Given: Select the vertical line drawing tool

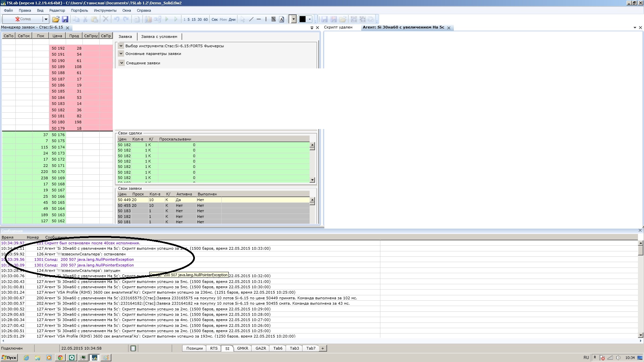Looking at the screenshot, I should (266, 19).
